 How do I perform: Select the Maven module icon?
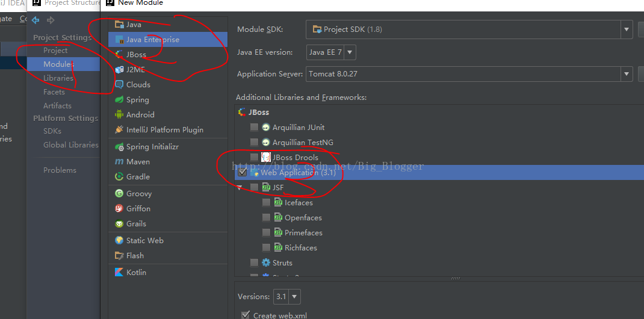(119, 162)
